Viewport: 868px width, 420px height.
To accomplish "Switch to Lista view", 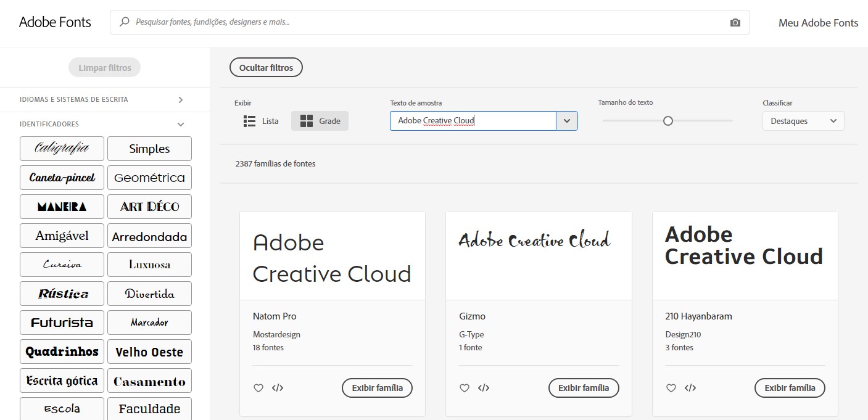I will pyautogui.click(x=261, y=121).
